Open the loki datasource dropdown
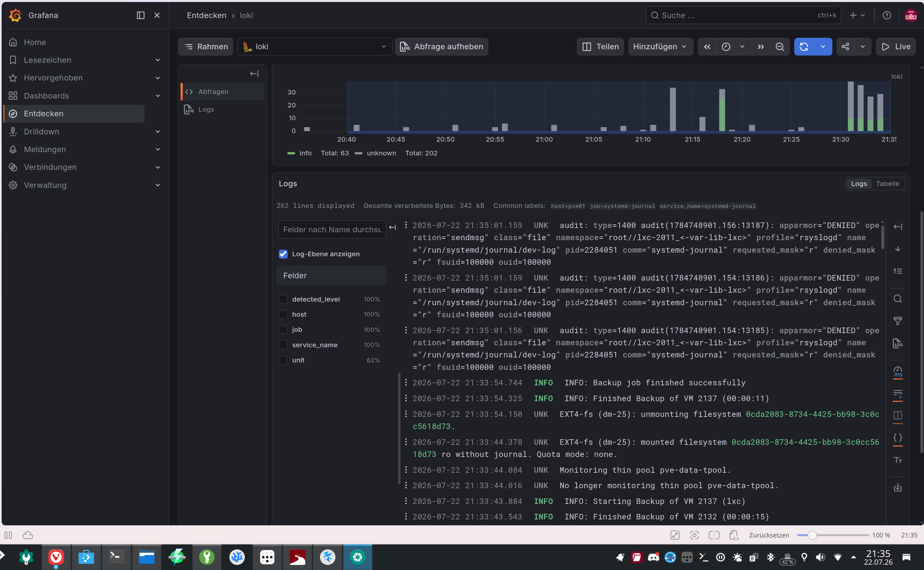This screenshot has height=570, width=924. 315,47
